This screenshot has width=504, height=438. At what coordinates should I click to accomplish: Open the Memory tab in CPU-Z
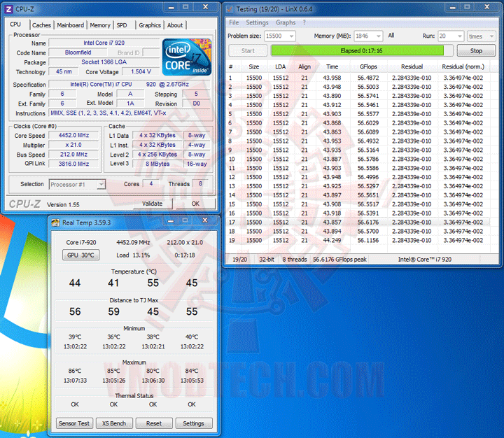pyautogui.click(x=100, y=25)
